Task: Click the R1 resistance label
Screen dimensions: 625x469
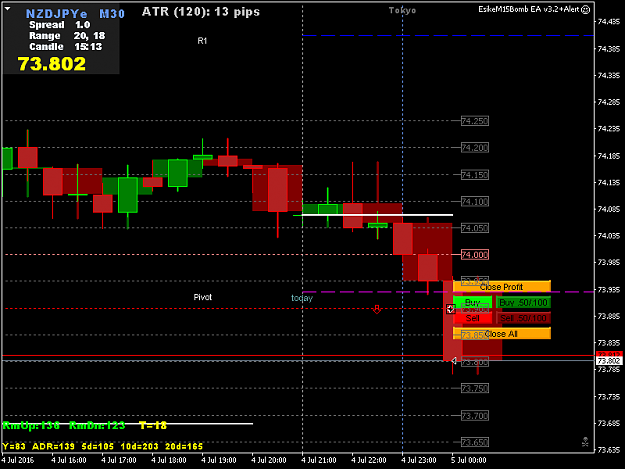Action: click(202, 41)
